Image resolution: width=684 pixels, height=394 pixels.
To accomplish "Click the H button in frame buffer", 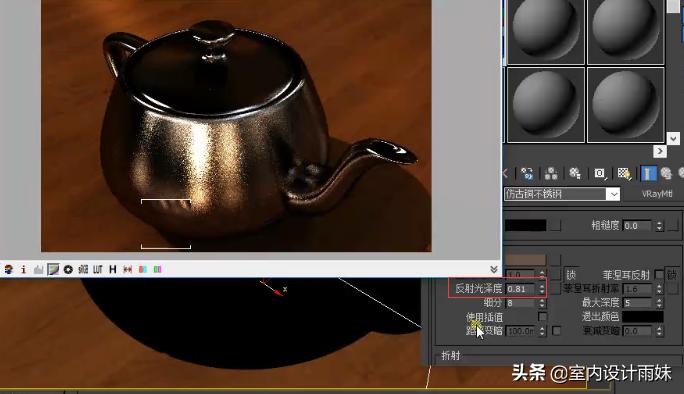I will tap(113, 270).
